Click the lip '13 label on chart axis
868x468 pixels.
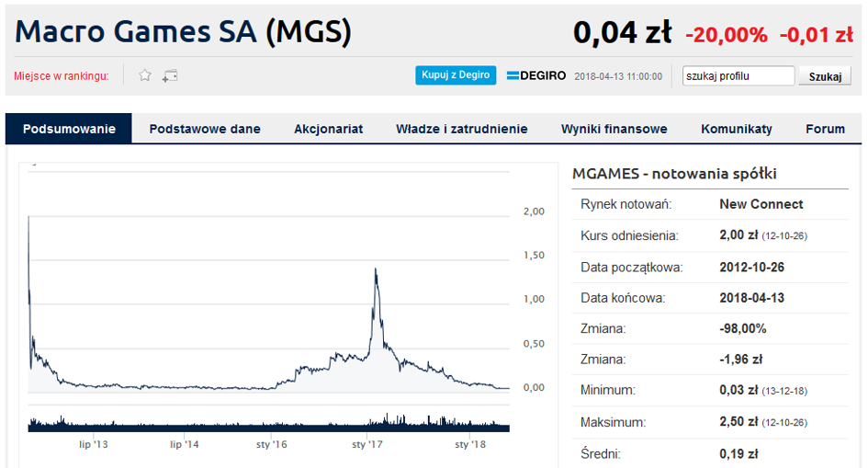(94, 445)
